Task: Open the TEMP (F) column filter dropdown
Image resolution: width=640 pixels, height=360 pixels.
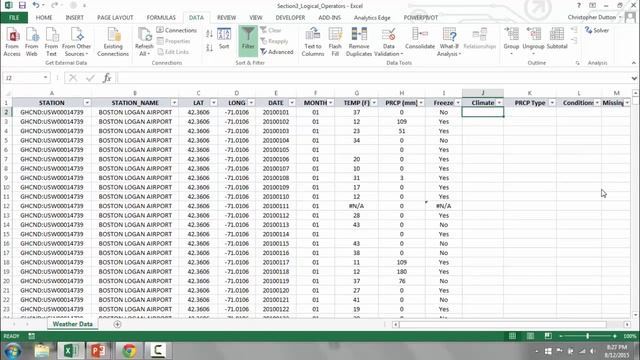Action: tap(374, 103)
